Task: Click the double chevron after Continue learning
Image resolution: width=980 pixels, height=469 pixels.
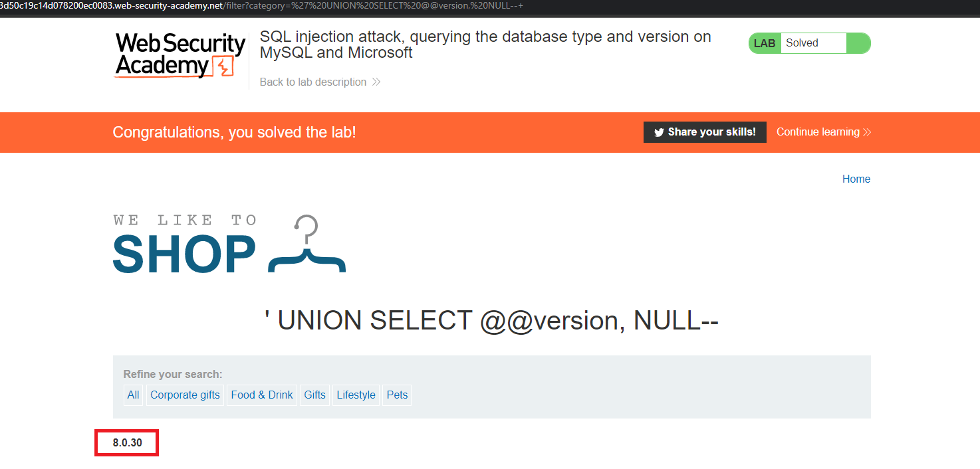Action: click(867, 132)
